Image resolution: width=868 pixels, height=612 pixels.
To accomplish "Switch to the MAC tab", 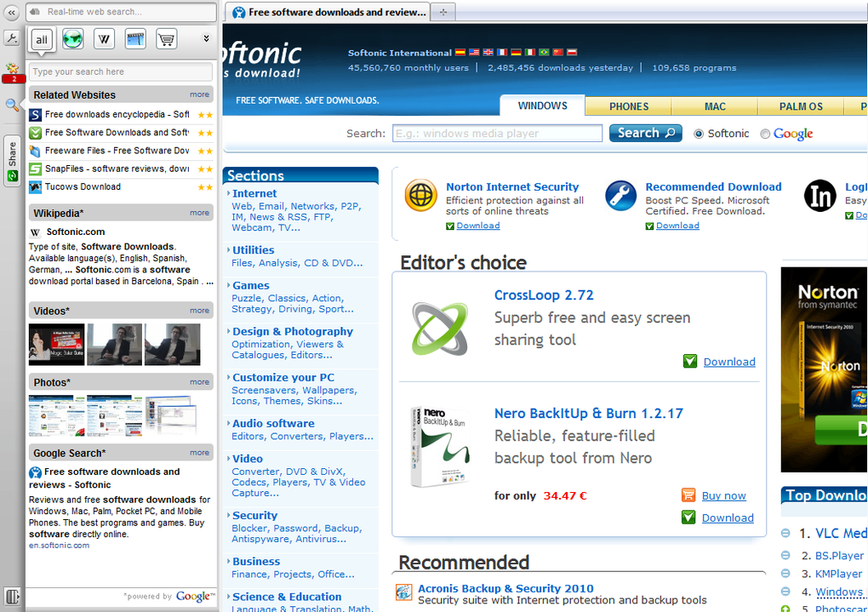I will [715, 106].
